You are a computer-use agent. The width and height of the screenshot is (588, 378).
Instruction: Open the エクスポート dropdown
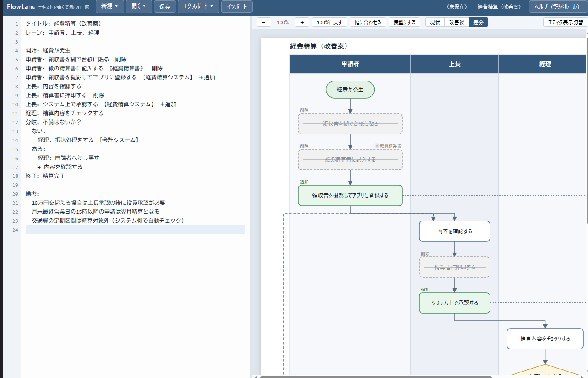pos(198,6)
